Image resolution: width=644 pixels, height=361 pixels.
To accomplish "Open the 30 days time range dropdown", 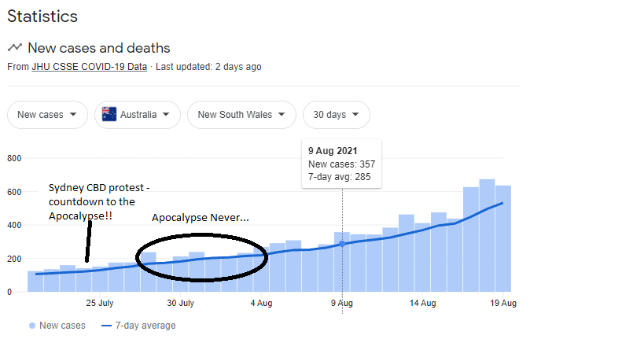I will 336,115.
